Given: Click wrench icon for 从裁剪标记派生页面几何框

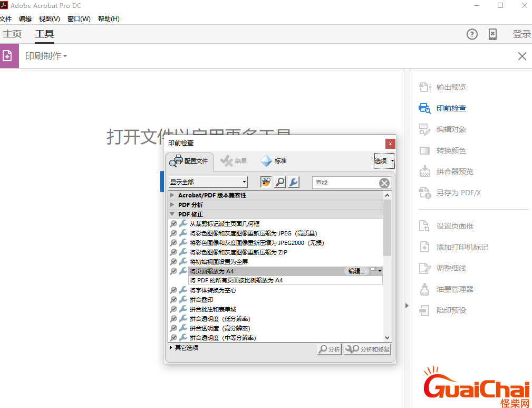Looking at the screenshot, I should coord(183,224).
